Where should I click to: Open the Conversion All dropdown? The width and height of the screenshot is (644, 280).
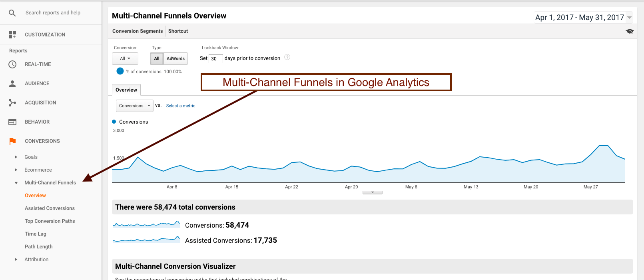click(x=125, y=58)
